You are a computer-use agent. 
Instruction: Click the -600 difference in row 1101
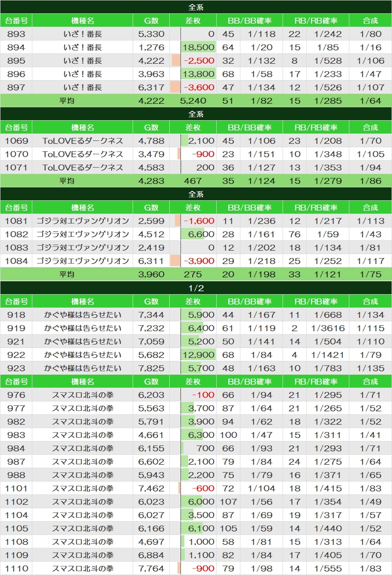pos(203,488)
